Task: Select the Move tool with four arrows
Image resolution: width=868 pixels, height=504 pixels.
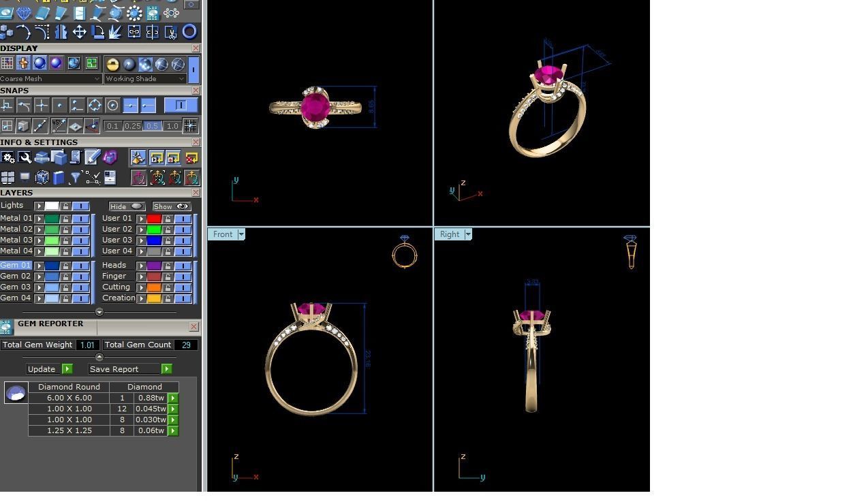Action: [x=79, y=31]
